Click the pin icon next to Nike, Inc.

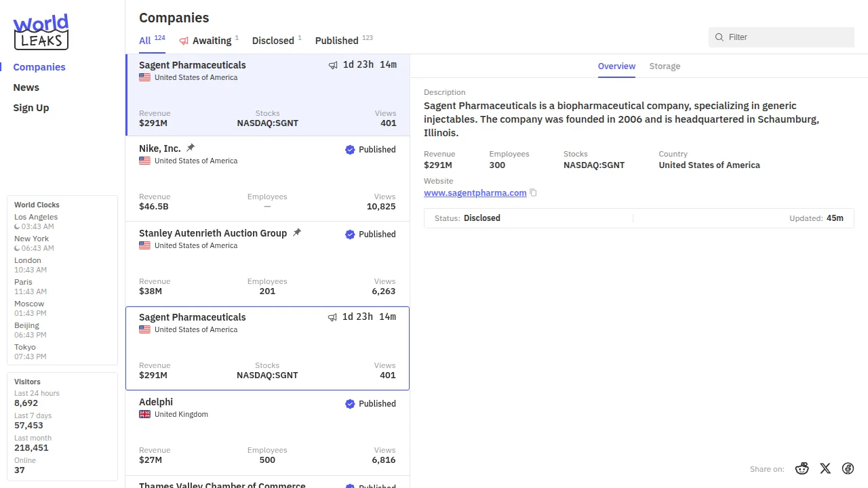191,148
